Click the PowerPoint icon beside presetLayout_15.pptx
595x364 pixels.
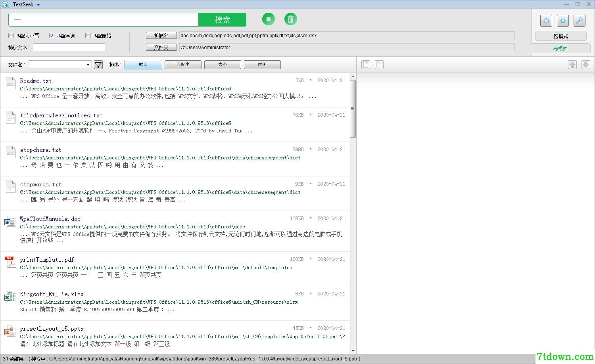(10, 331)
